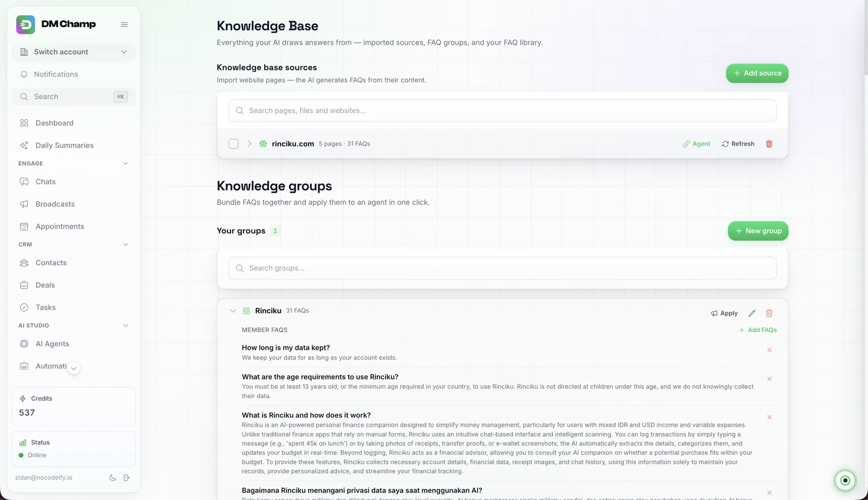This screenshot has height=500, width=868.
Task: Open AI Agents in AI Studio
Action: click(74, 344)
